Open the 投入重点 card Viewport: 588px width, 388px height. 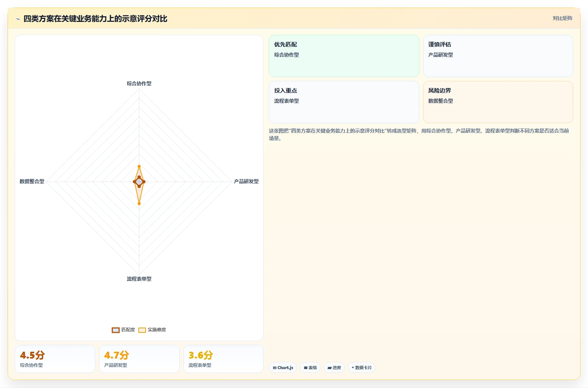click(x=344, y=102)
